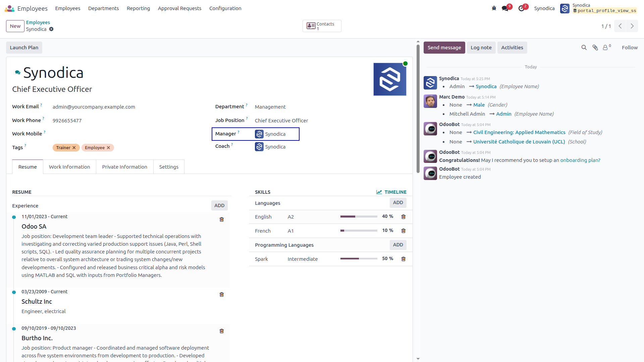Show followers list icon
This screenshot has height=362, width=644.
tap(607, 48)
